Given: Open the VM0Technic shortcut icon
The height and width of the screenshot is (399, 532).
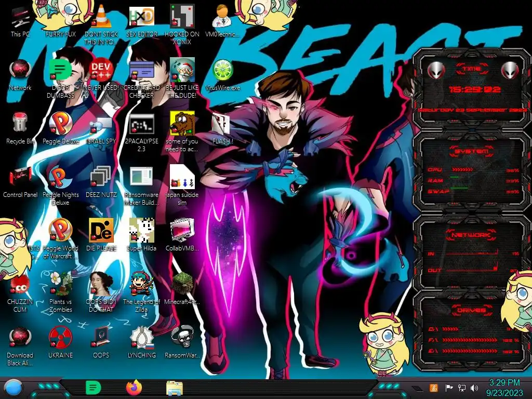Looking at the screenshot, I should [x=222, y=16].
